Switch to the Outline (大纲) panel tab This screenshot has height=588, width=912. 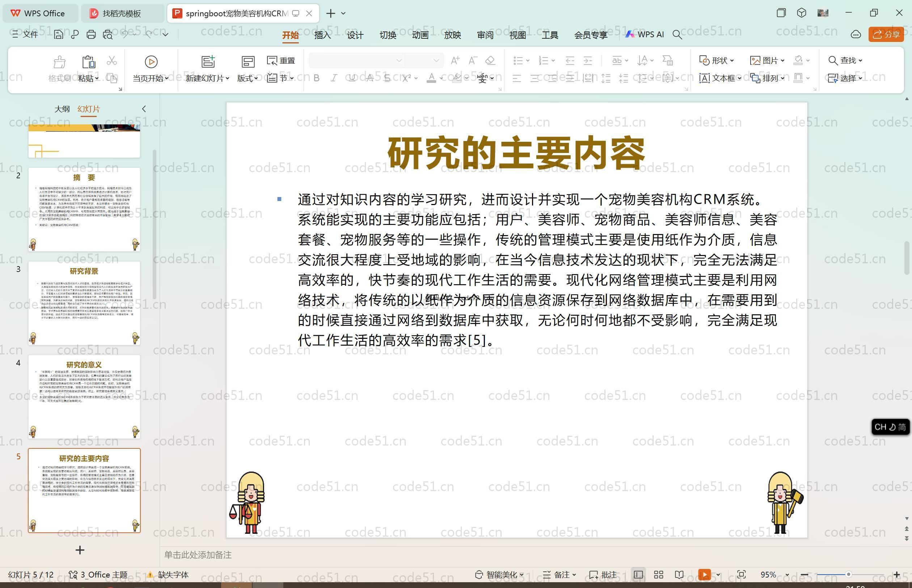click(62, 109)
